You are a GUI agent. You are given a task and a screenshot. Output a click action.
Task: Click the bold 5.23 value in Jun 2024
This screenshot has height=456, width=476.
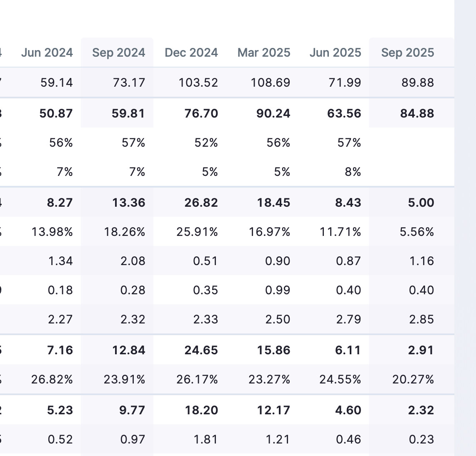60,410
